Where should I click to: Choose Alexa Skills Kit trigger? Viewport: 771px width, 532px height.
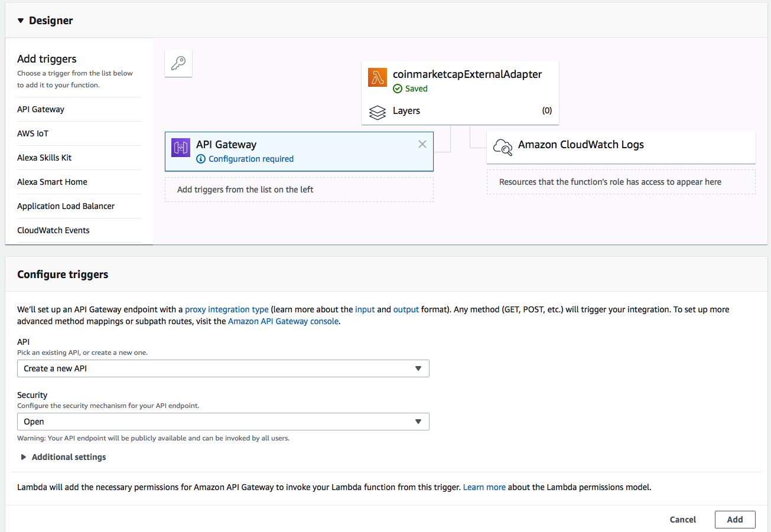coord(44,158)
